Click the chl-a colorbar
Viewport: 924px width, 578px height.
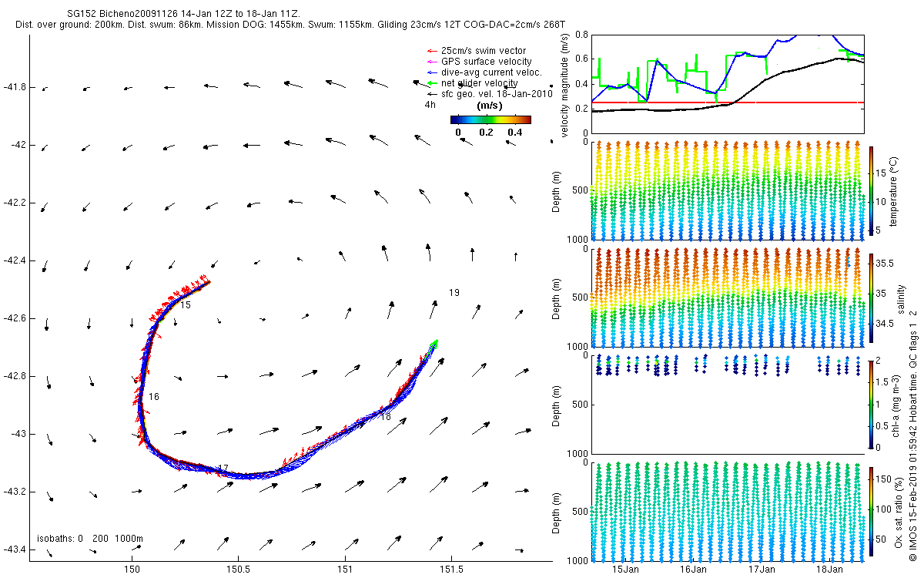[x=871, y=404]
